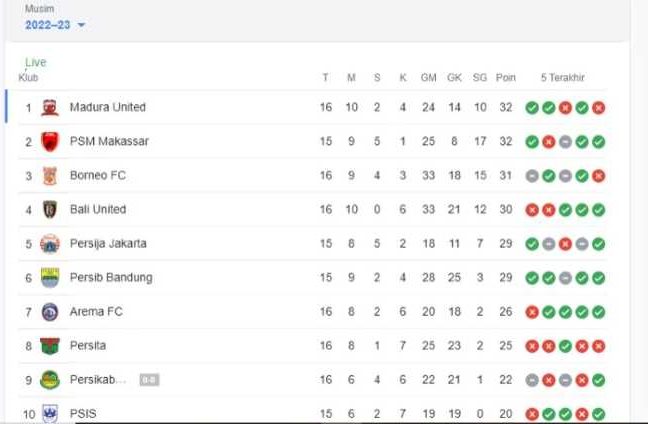Screen dimensions: 648x424
Task: Click Madura United's most recent match result icon
Action: (598, 108)
